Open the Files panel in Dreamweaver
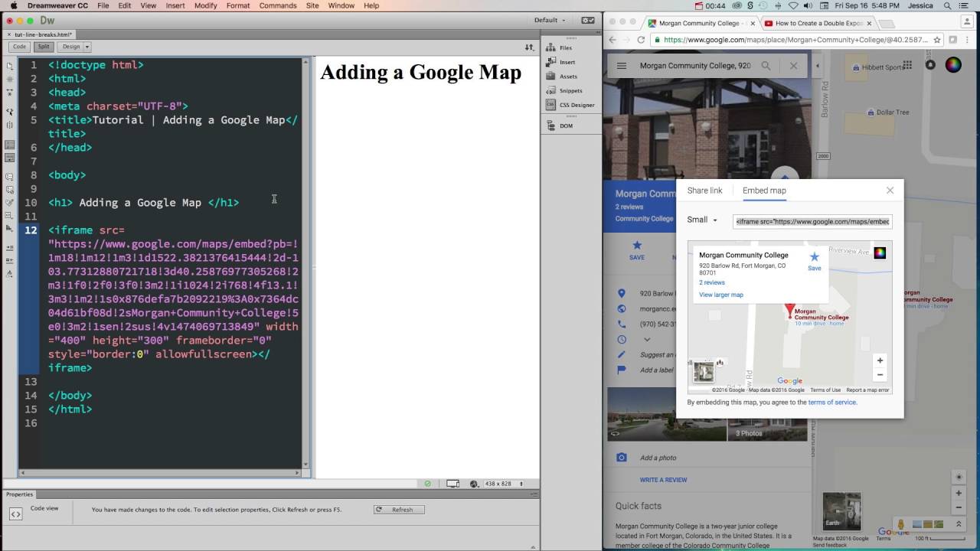The image size is (980, 551). 560,47
